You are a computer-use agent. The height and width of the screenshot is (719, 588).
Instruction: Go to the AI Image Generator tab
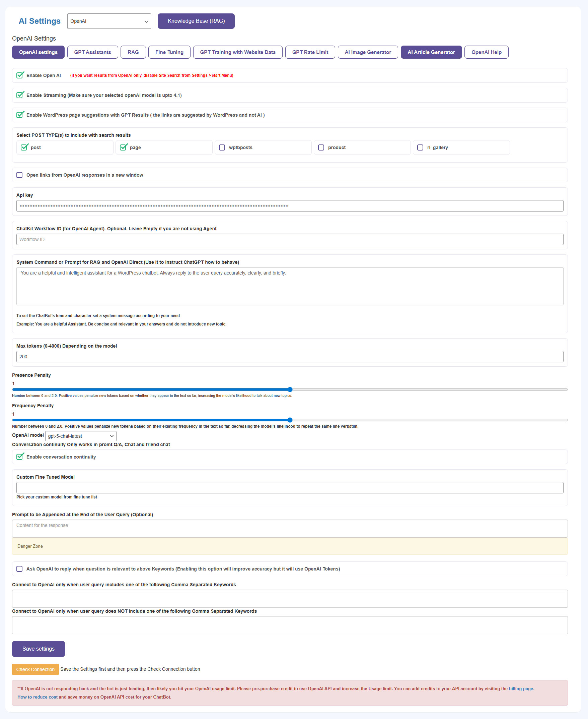pos(368,52)
